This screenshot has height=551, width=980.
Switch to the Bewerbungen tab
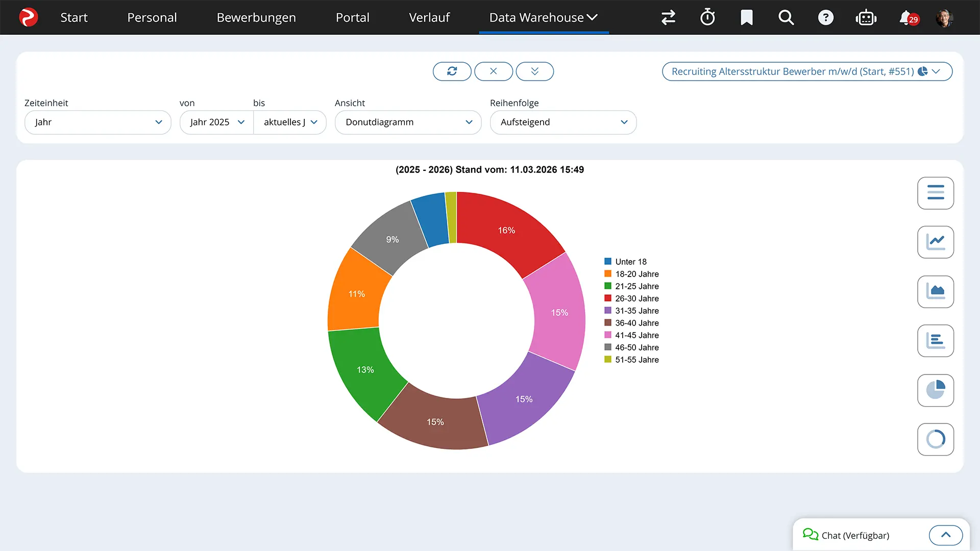(256, 17)
